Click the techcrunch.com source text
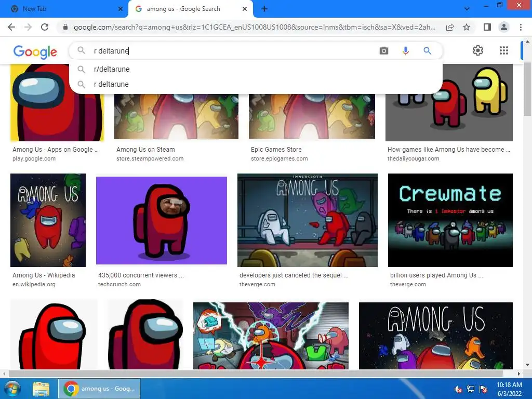 119,284
